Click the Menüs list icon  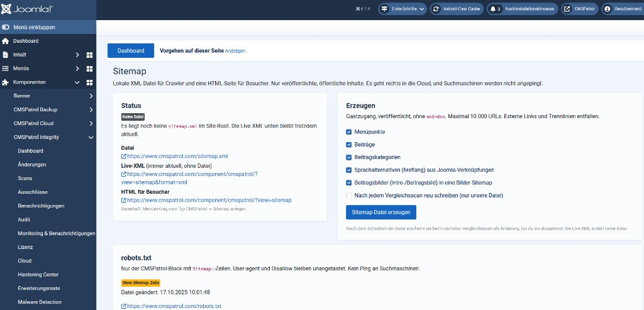(x=5, y=69)
